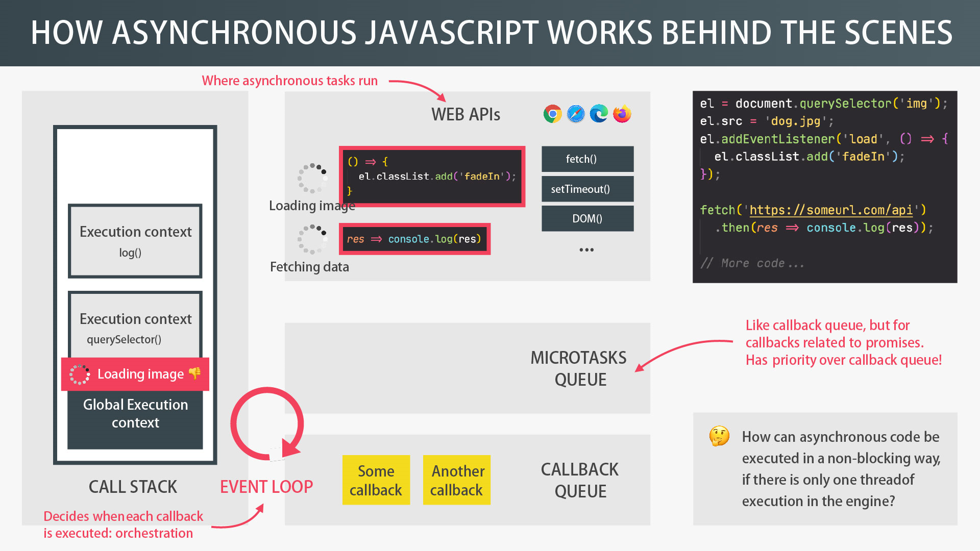The image size is (980, 551).
Task: Click the spinner above Loading image label in Web APIs
Action: point(312,178)
